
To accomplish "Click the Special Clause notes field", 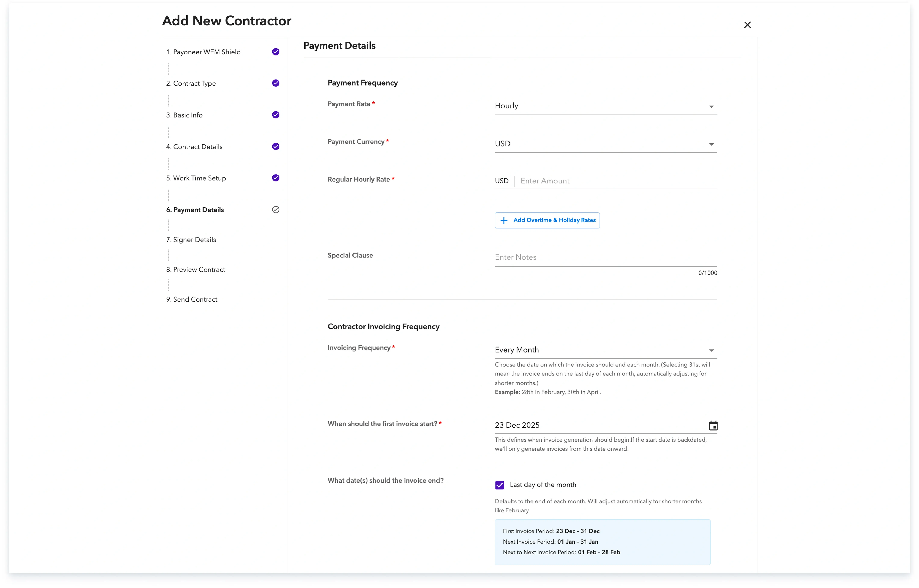I will click(x=605, y=257).
